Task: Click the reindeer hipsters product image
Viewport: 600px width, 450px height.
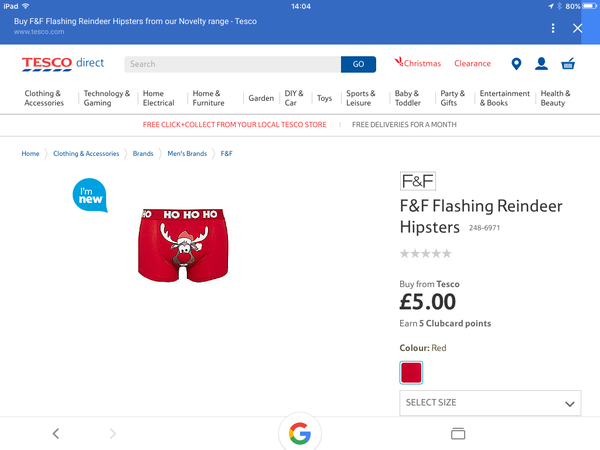Action: tap(183, 245)
